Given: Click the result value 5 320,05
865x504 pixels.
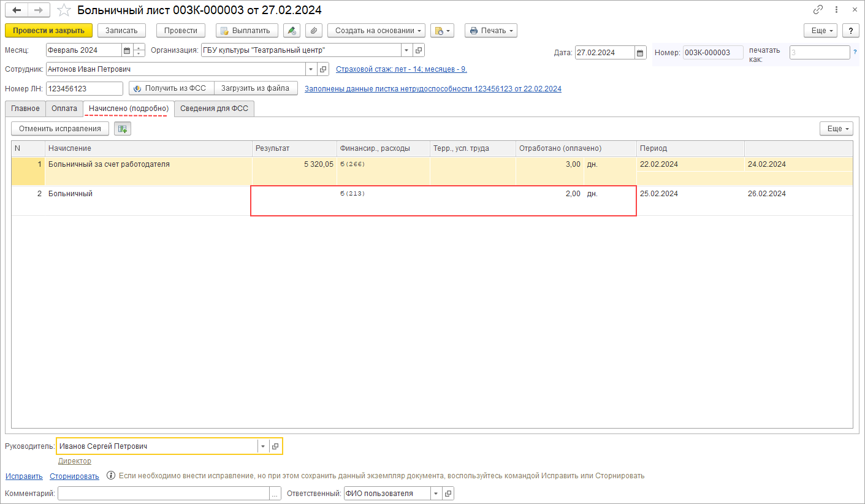Looking at the screenshot, I should click(318, 164).
